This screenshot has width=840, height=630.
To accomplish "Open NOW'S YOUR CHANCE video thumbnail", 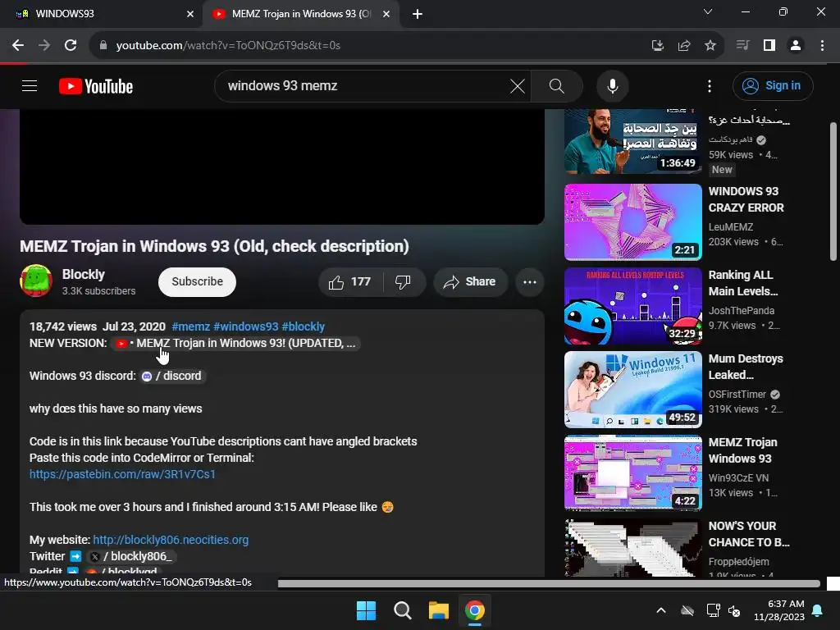I will (633, 547).
